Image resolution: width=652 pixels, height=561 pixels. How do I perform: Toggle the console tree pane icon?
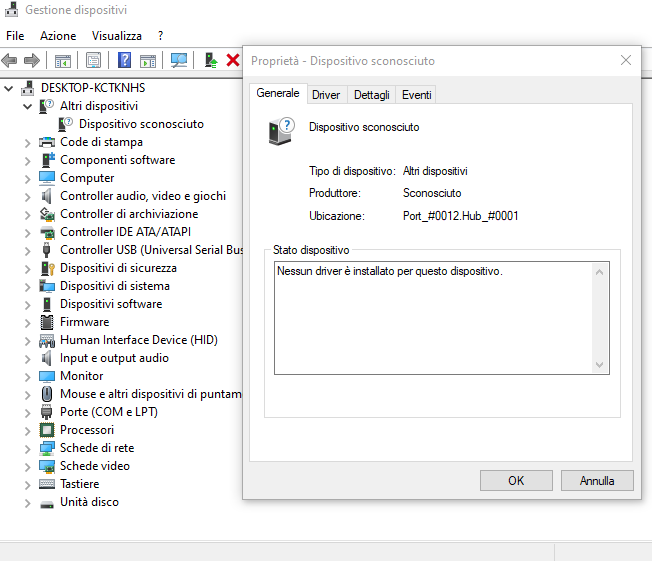pos(63,61)
